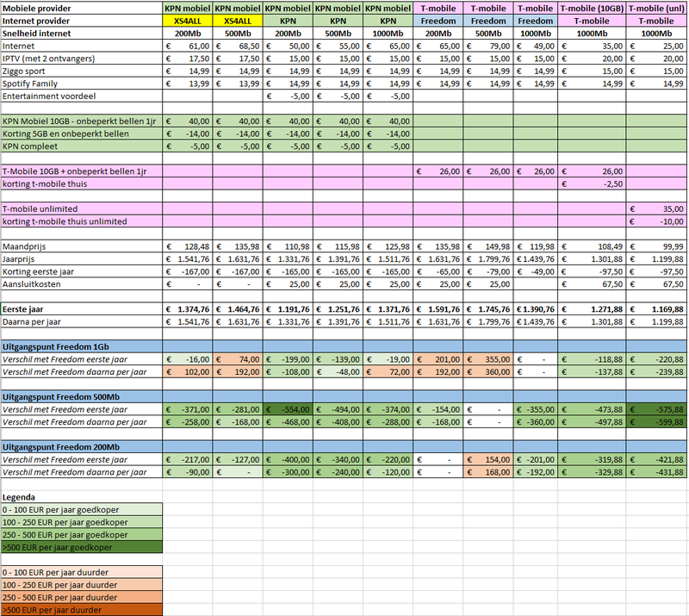Screen dimensions: 689x616
Task: Click legend entry '0 - 100 EUR per jaar duurder'
Action: click(x=82, y=572)
